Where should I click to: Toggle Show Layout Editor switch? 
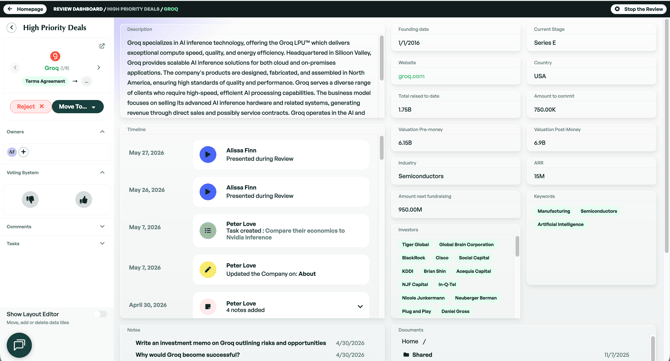[101, 314]
